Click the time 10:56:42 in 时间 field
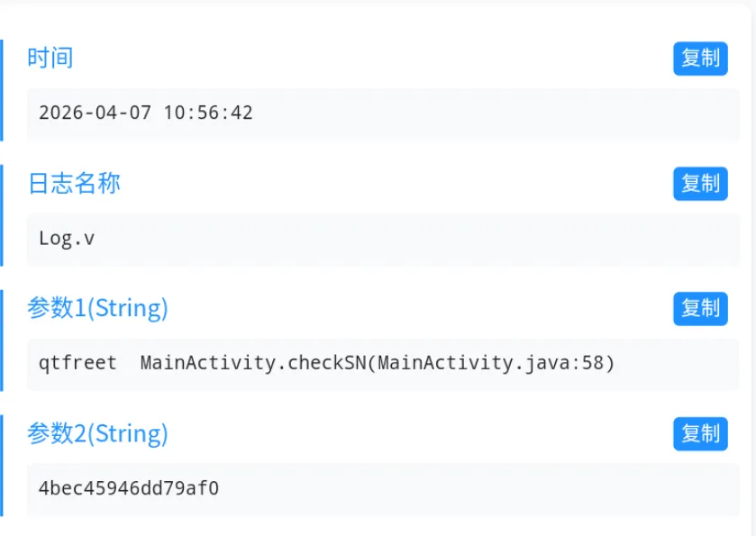Image resolution: width=756 pixels, height=536 pixels. click(x=208, y=114)
